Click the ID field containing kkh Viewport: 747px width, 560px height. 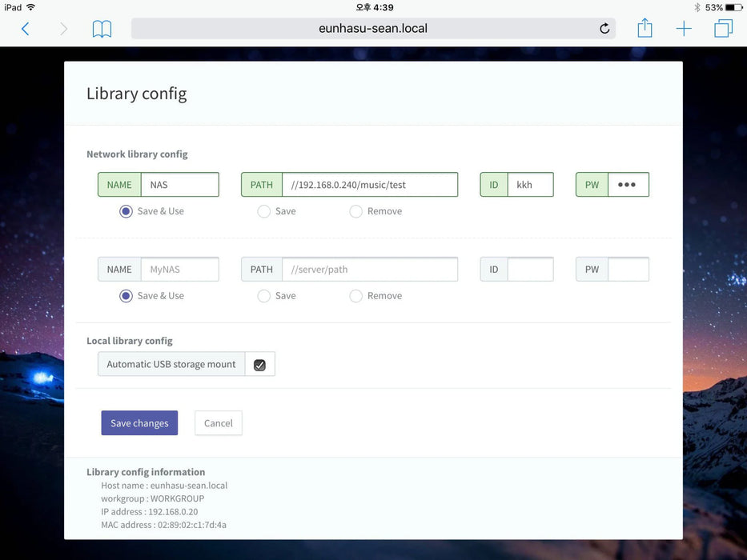[x=530, y=185]
